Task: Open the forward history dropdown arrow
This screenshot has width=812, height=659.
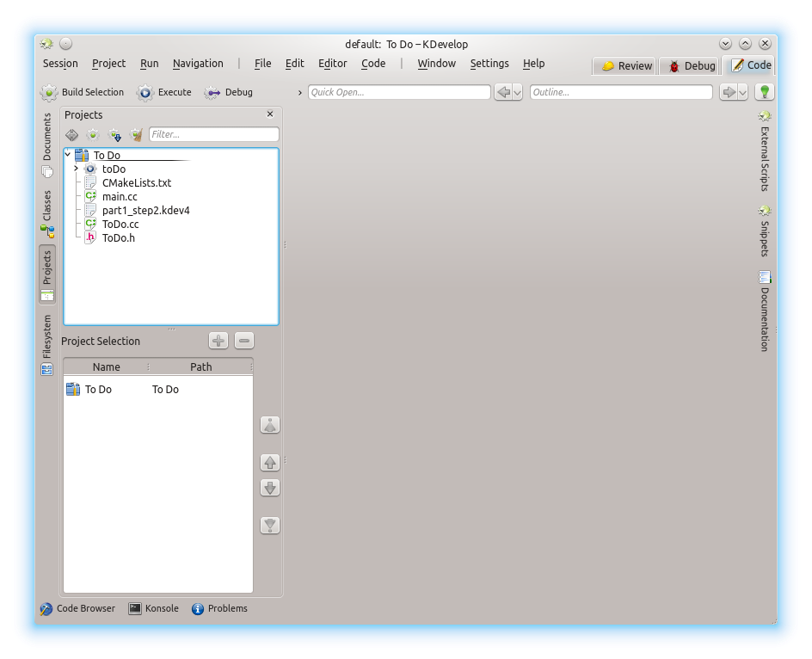Action: 742,92
